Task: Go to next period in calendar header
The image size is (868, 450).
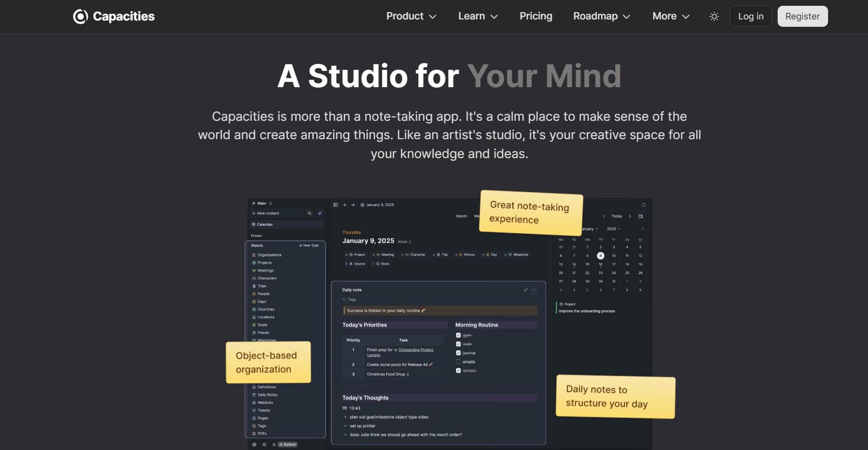Action: coord(630,216)
